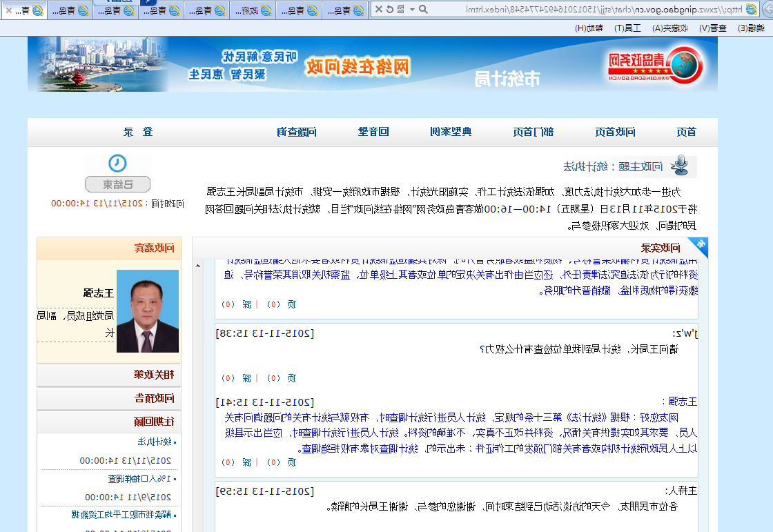Click the timestamp [2015-11-13 15:38]

[x=265, y=333]
